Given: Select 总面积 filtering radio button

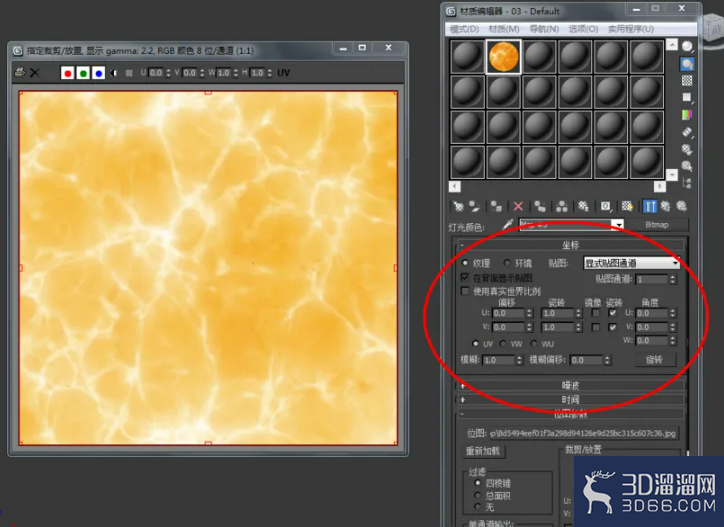Looking at the screenshot, I should [477, 496].
